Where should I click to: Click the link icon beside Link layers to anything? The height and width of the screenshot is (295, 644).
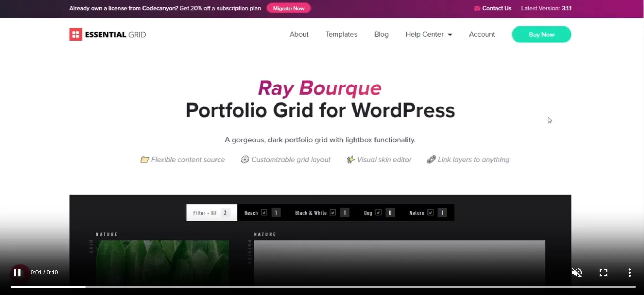pyautogui.click(x=431, y=160)
